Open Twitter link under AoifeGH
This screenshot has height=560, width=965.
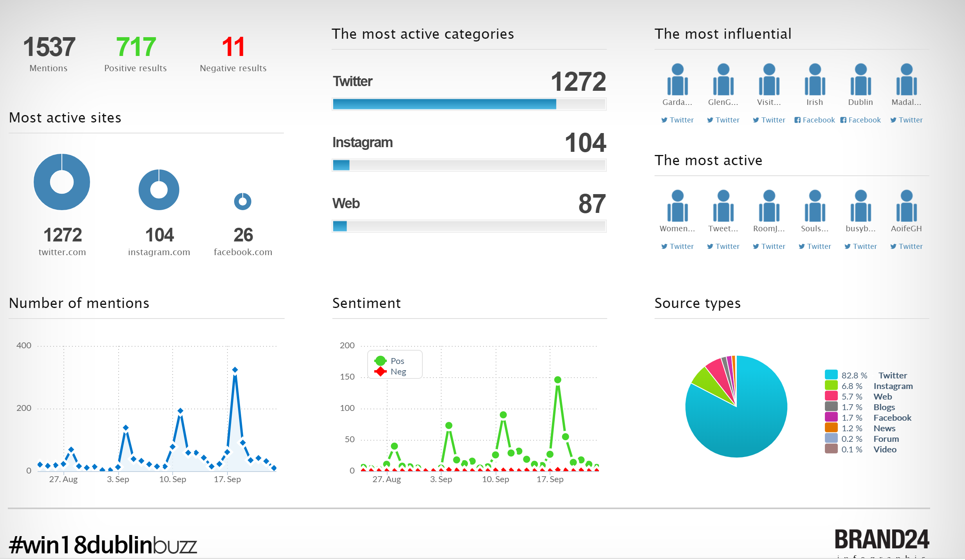(906, 246)
